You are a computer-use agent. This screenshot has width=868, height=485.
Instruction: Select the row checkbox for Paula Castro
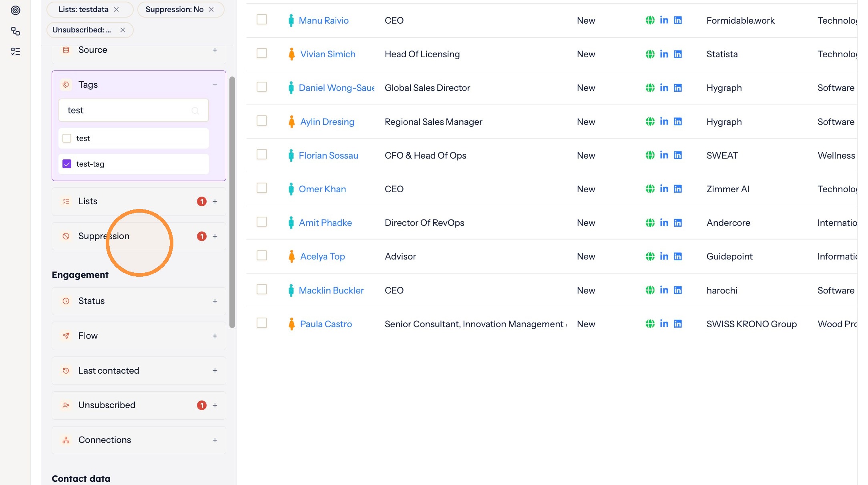click(262, 323)
